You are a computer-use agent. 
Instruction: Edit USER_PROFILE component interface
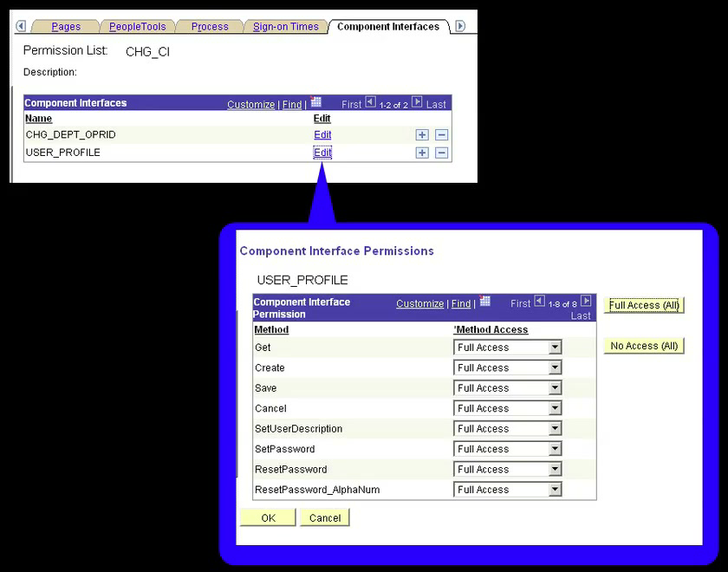click(x=322, y=153)
